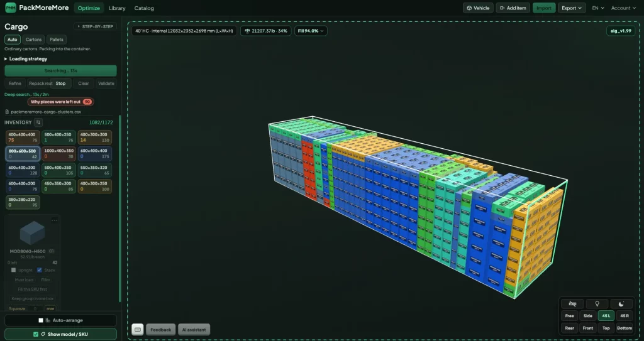Toggle the lightbulb lighting icon
This screenshot has width=644, height=341.
597,304
